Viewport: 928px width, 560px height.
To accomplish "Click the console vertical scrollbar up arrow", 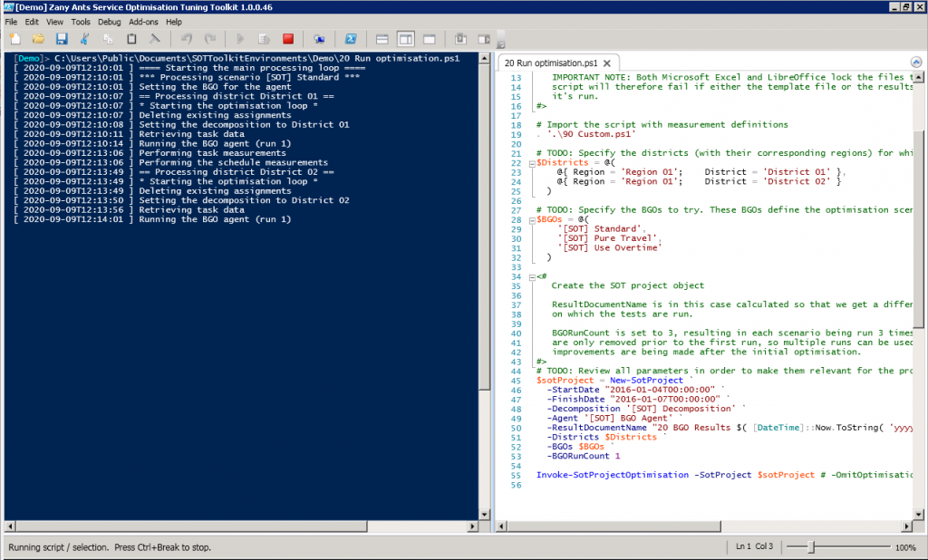I will tap(484, 58).
